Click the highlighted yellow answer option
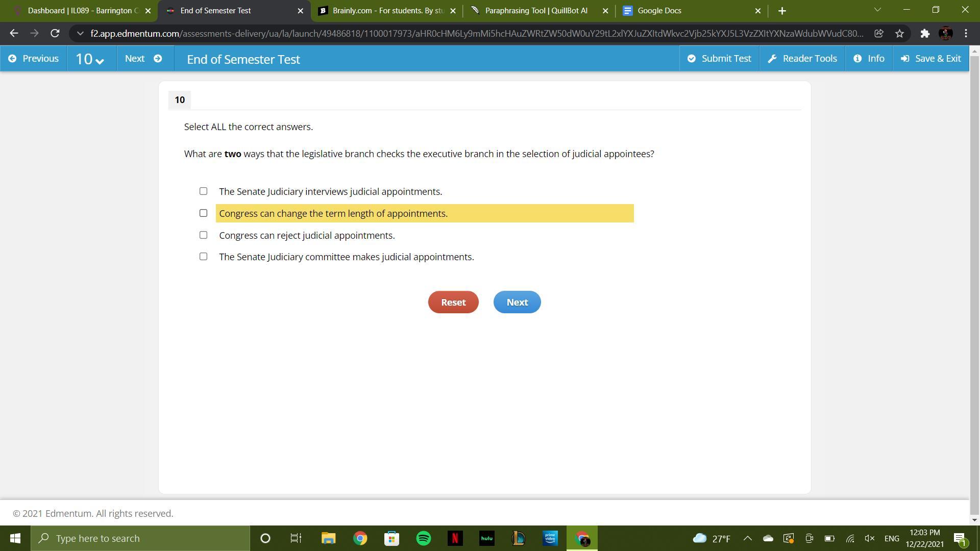This screenshot has height=551, width=980. pos(424,213)
